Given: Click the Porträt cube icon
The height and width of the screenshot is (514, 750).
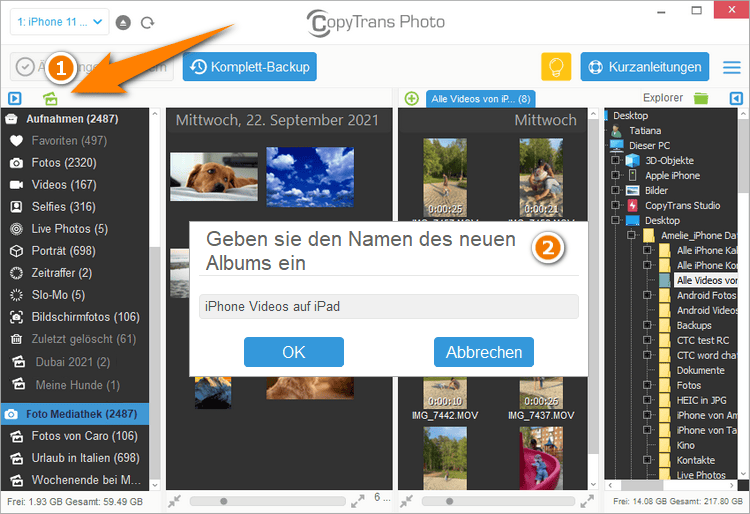Looking at the screenshot, I should point(16,251).
